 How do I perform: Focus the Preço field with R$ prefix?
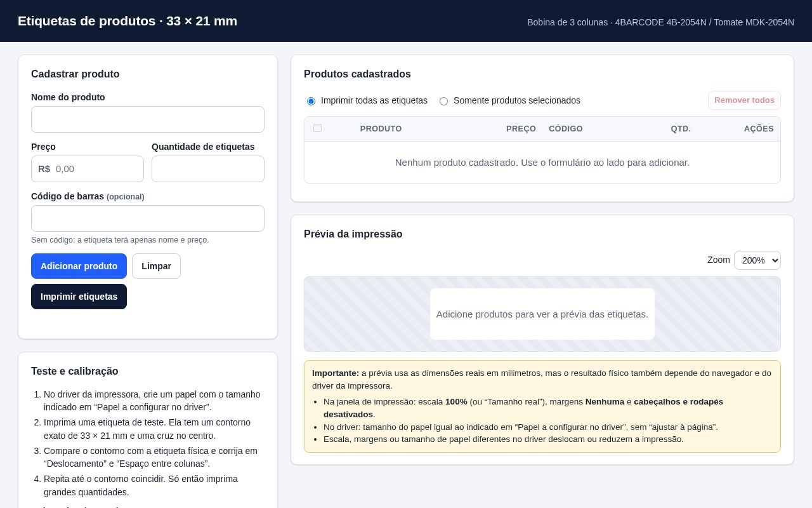click(88, 169)
